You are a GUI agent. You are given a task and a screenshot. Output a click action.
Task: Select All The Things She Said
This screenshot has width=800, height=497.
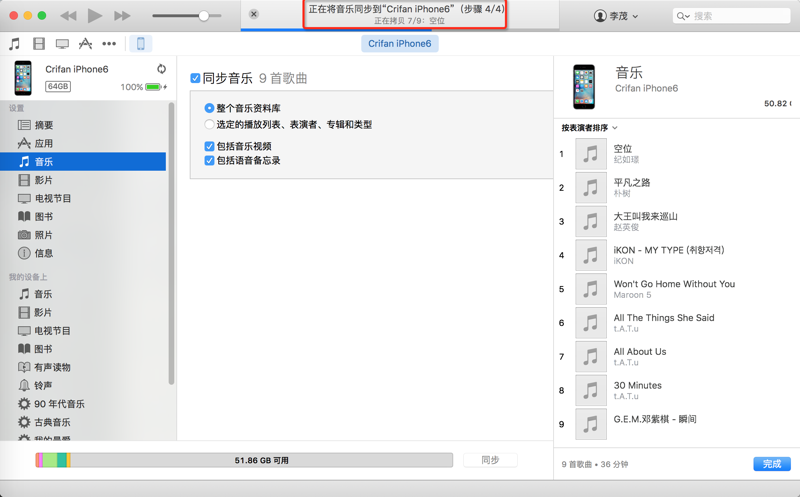pyautogui.click(x=677, y=322)
